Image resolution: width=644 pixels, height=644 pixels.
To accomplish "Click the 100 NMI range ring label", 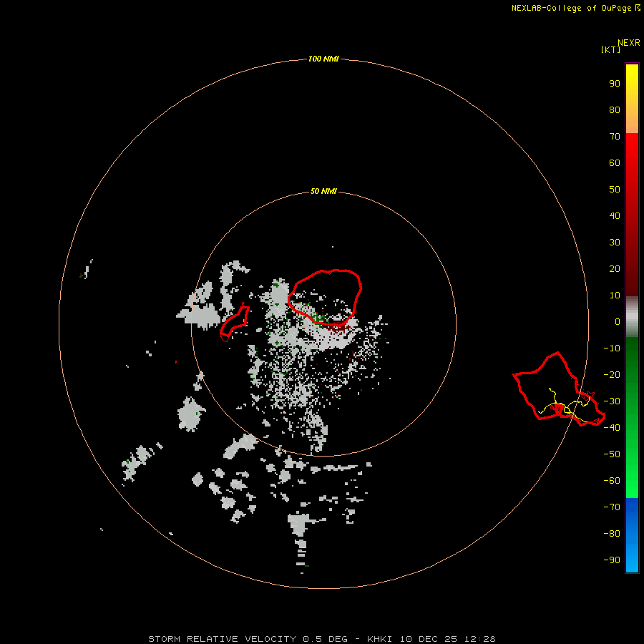I will (323, 59).
